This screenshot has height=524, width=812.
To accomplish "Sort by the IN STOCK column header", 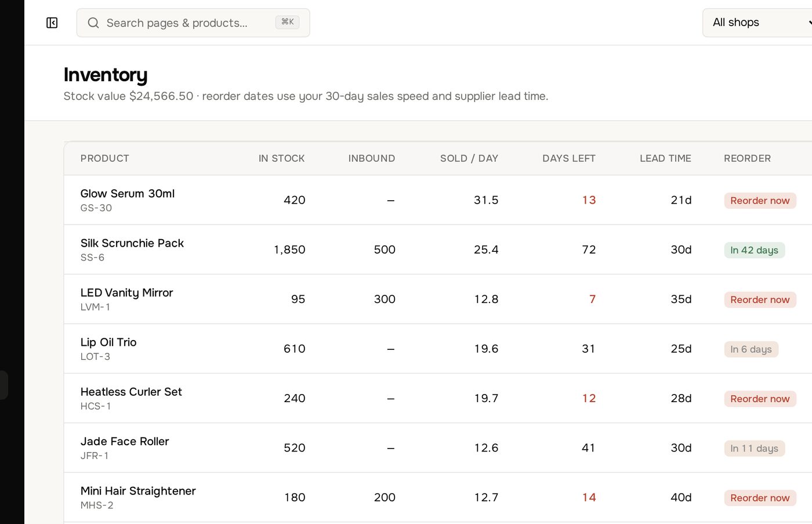I will (281, 158).
